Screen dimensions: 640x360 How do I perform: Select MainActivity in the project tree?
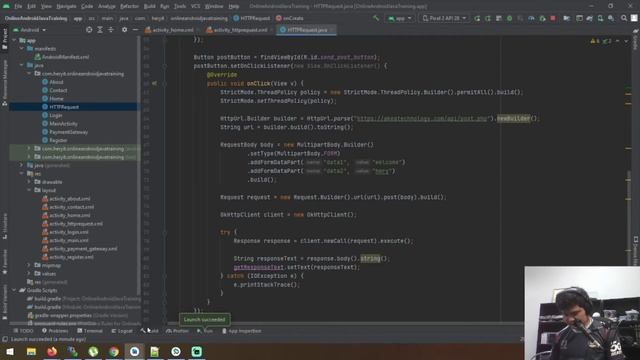(x=63, y=124)
